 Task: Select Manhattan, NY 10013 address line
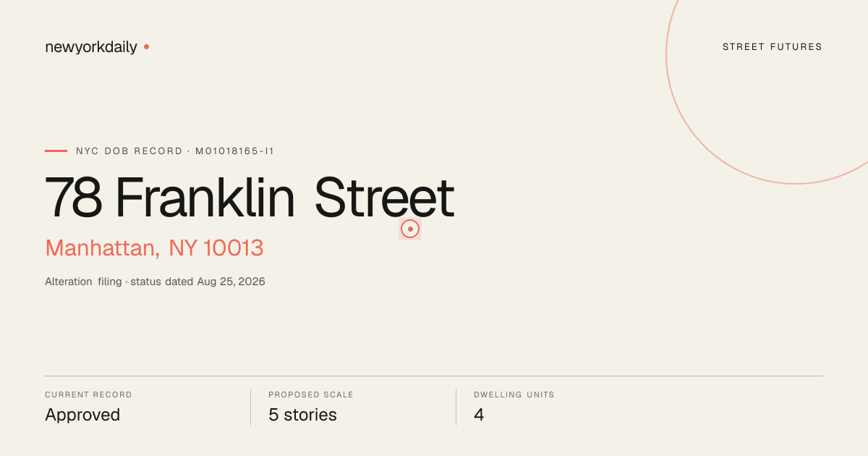pyautogui.click(x=154, y=248)
